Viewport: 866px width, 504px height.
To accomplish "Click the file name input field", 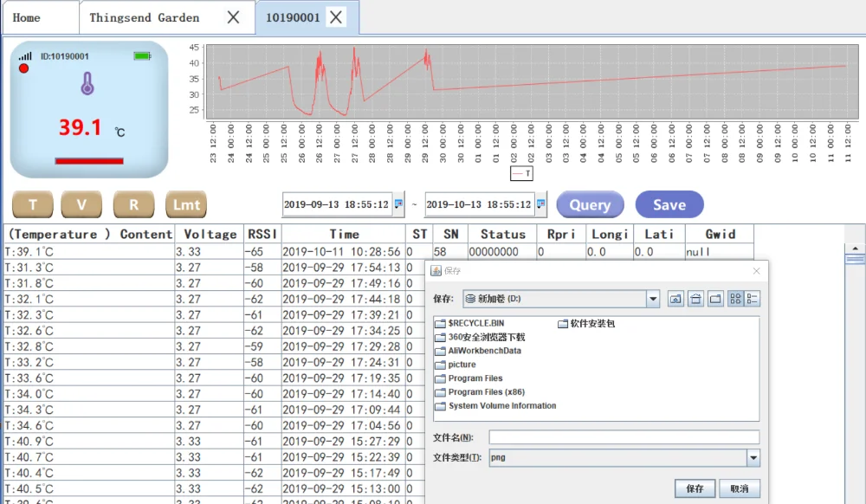I will coord(624,437).
